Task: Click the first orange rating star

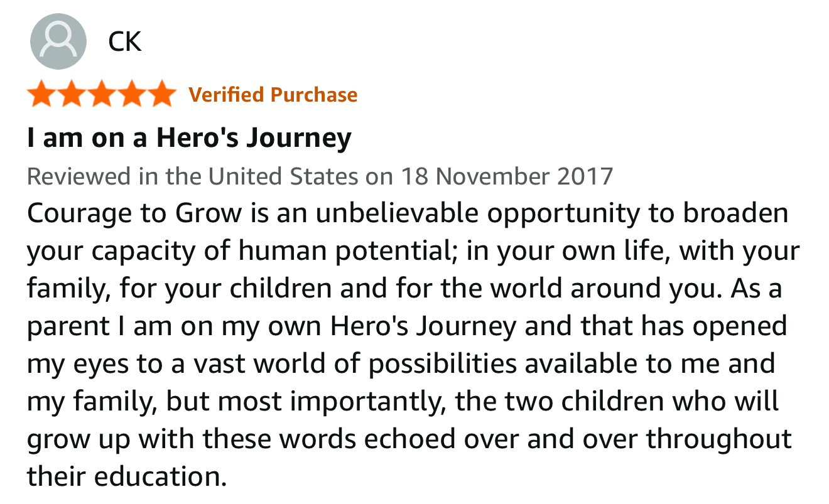Action: coord(41,94)
